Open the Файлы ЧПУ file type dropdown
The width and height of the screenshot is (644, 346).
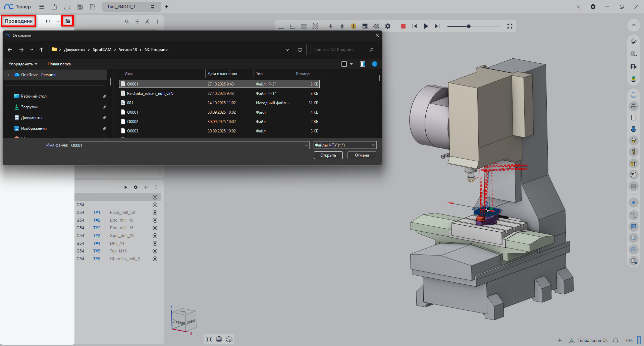(x=345, y=145)
